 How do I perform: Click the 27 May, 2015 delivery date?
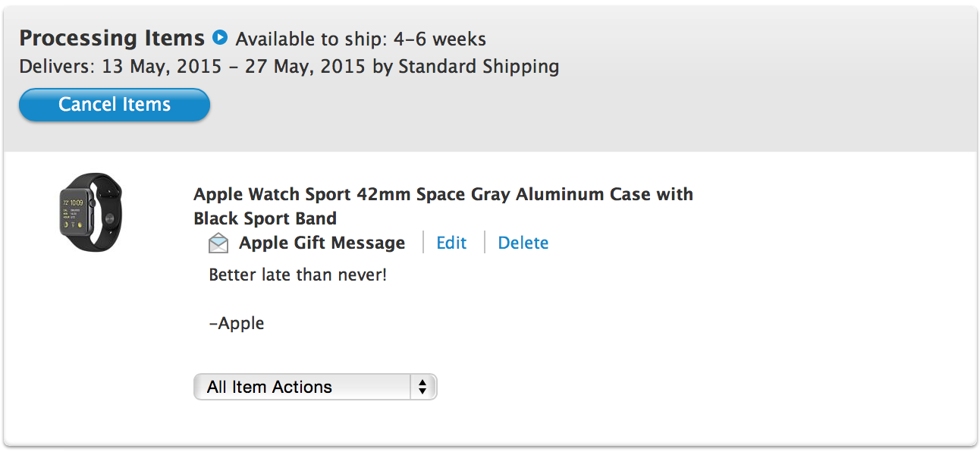point(301,67)
